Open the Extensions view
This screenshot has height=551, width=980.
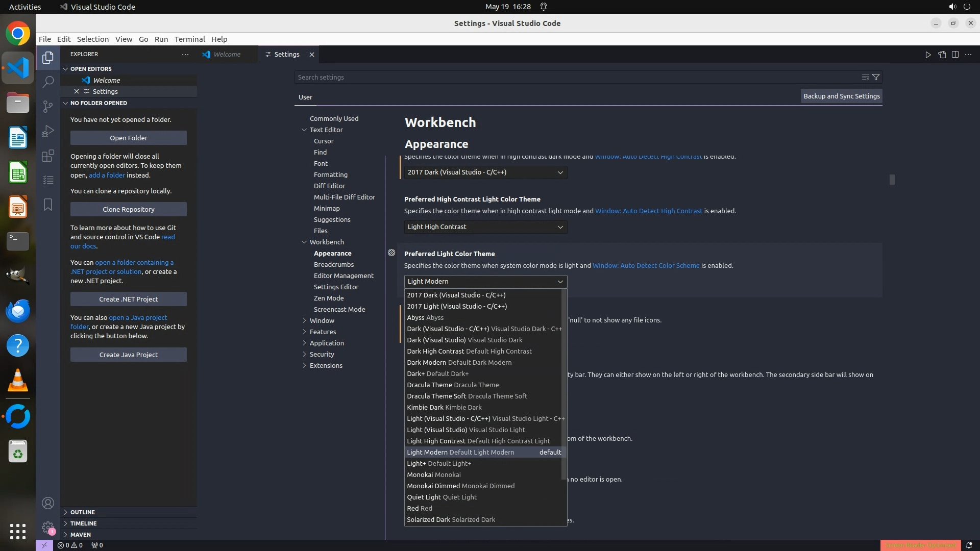(x=48, y=156)
